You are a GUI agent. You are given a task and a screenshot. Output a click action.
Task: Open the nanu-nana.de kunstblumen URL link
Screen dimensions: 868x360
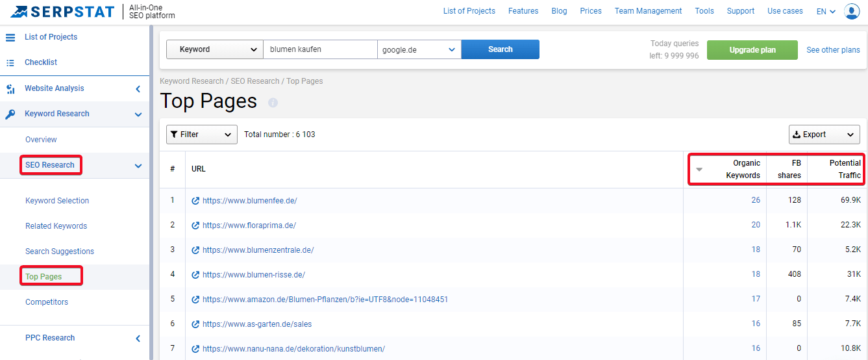tap(293, 349)
